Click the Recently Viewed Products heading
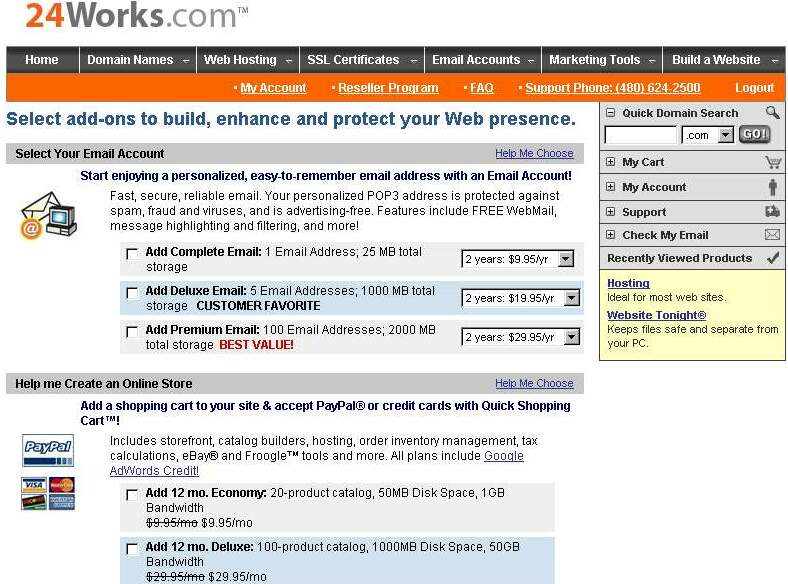The width and height of the screenshot is (788, 584). click(679, 258)
